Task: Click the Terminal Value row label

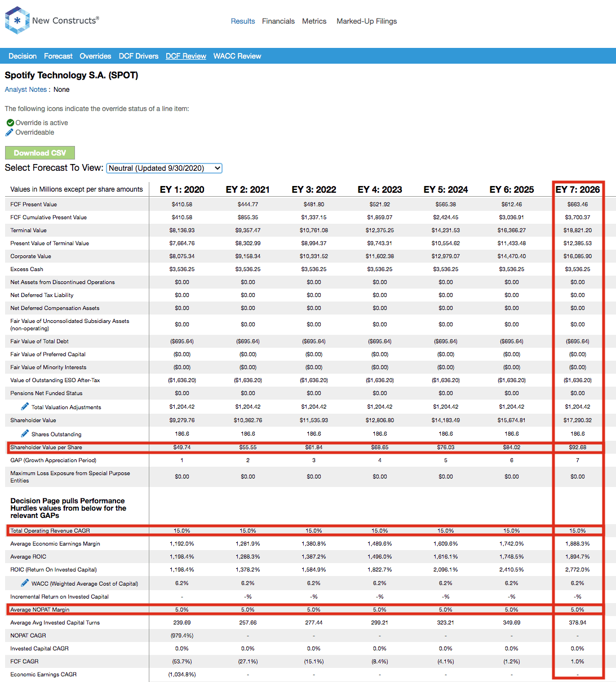Action: (x=29, y=231)
